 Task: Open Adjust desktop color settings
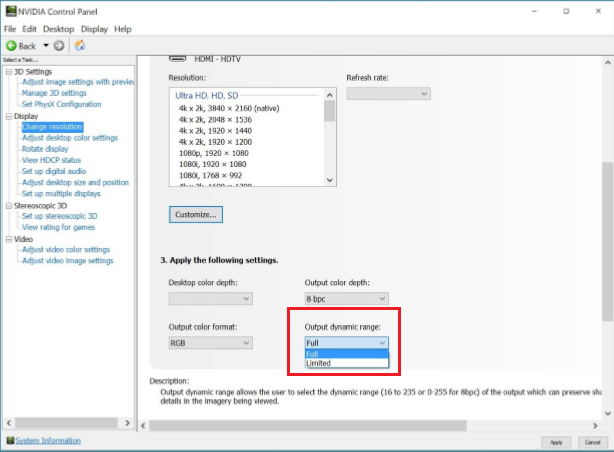(70, 138)
